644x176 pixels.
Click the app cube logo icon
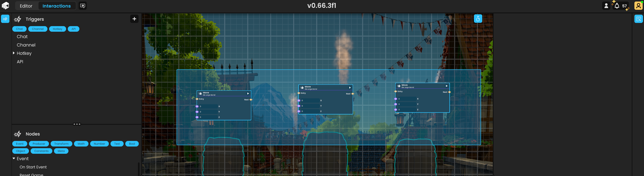point(5,6)
